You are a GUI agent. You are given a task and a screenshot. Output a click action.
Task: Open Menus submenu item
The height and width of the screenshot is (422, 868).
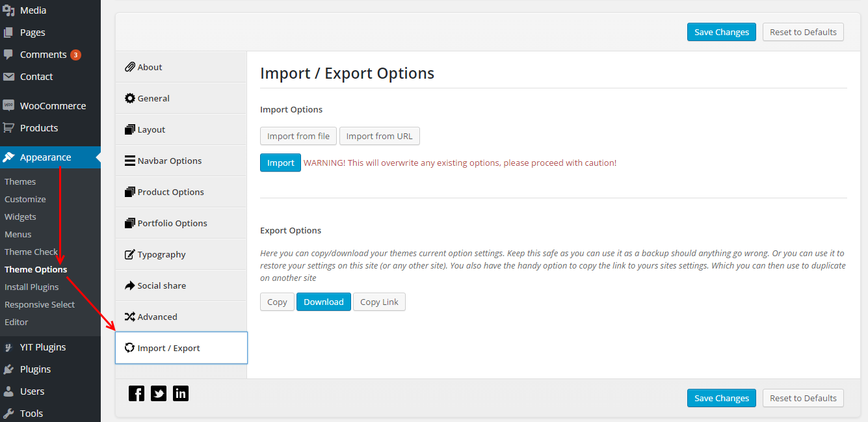point(18,234)
